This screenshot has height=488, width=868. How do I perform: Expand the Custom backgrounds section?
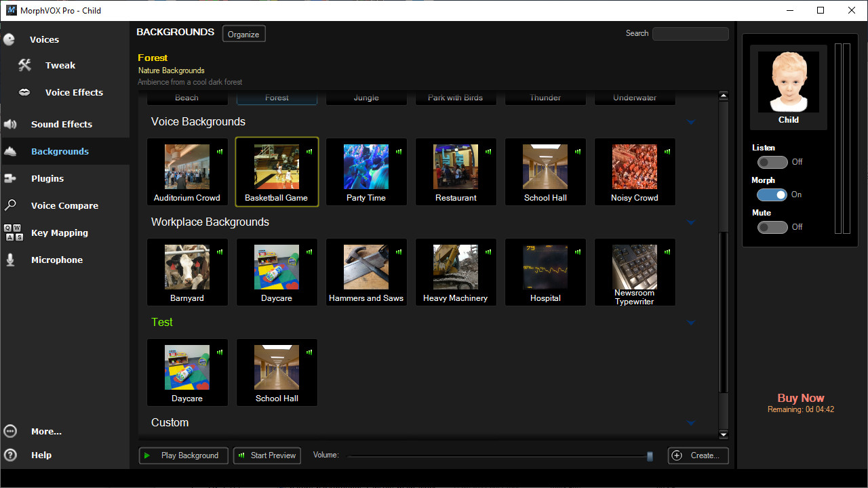690,423
